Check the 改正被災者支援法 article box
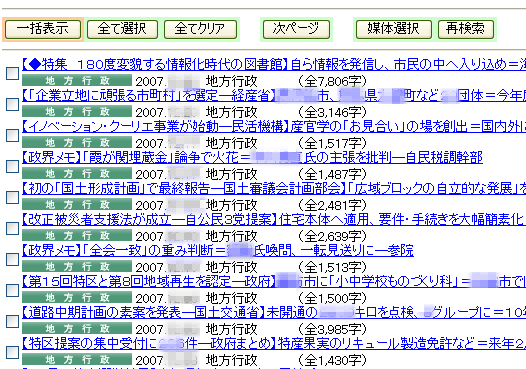The image size is (526, 369). 12,228
